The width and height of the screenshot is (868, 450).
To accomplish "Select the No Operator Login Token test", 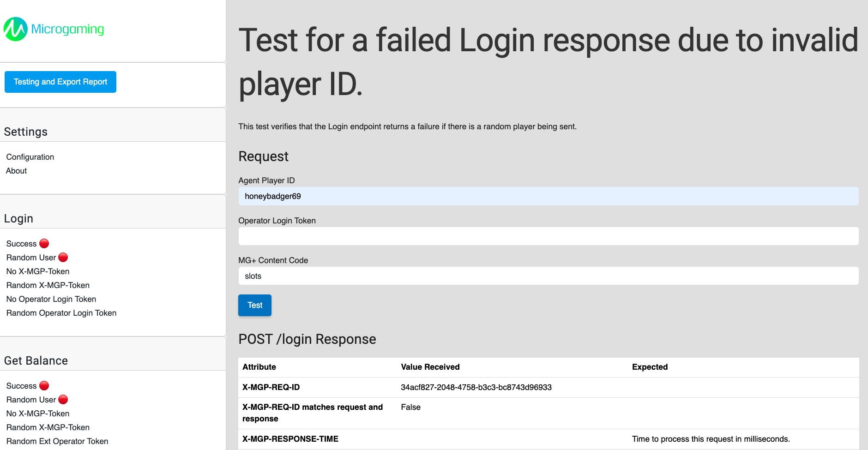I will 51,299.
